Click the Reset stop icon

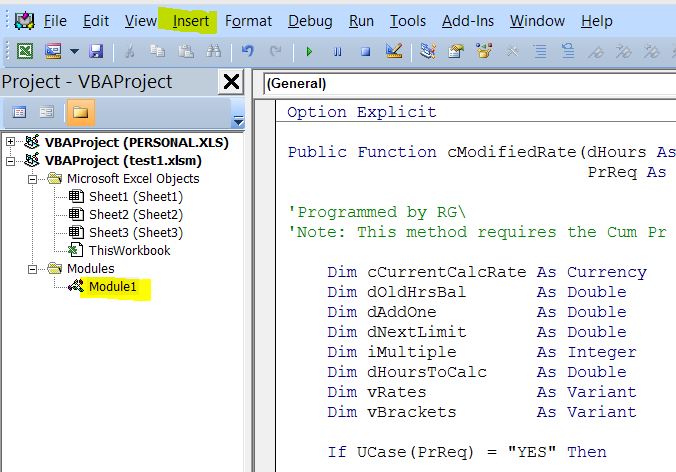coord(365,50)
